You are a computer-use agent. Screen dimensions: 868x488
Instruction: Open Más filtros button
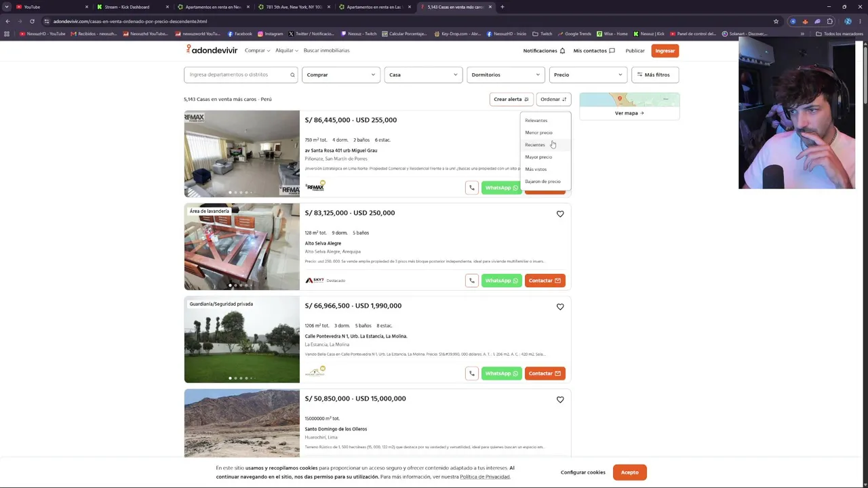click(655, 75)
